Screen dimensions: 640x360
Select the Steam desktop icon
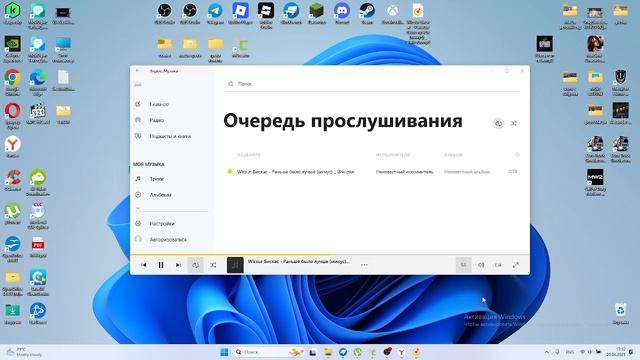tap(367, 13)
